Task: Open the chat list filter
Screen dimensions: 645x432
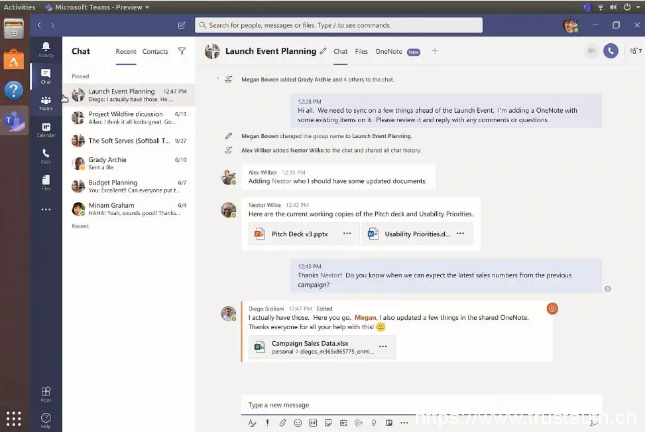Action: [182, 51]
